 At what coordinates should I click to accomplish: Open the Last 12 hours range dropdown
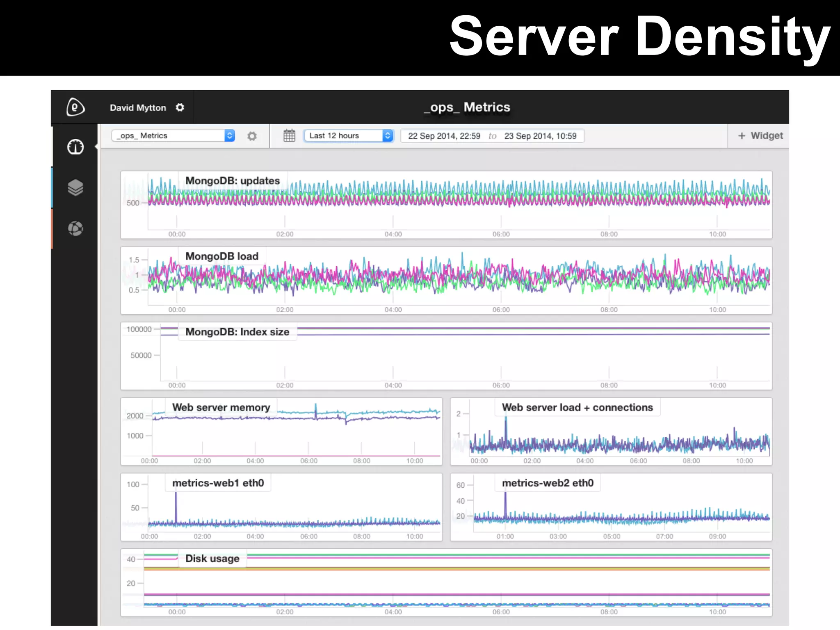point(348,136)
